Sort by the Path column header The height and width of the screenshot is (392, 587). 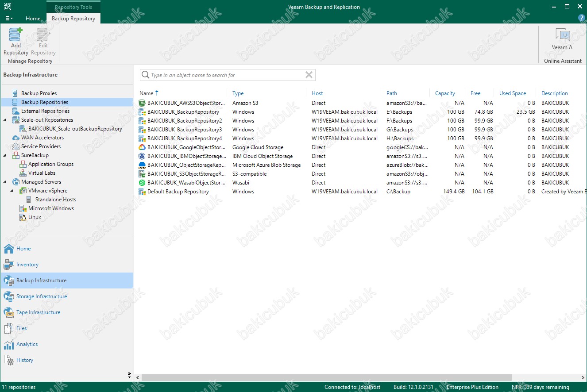point(392,93)
